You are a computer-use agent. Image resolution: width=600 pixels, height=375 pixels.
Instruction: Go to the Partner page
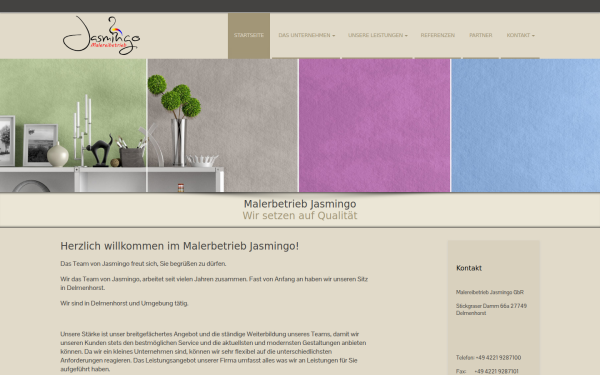pyautogui.click(x=481, y=35)
